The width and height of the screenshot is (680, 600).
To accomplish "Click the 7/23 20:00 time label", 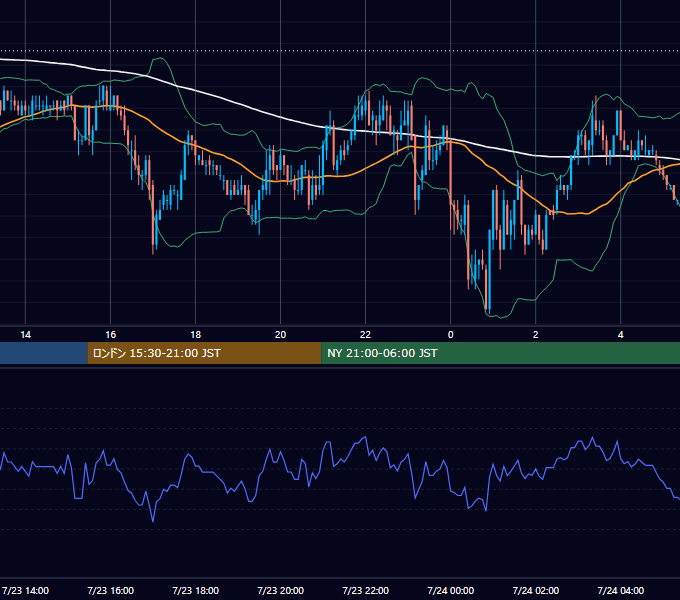I will 281,590.
